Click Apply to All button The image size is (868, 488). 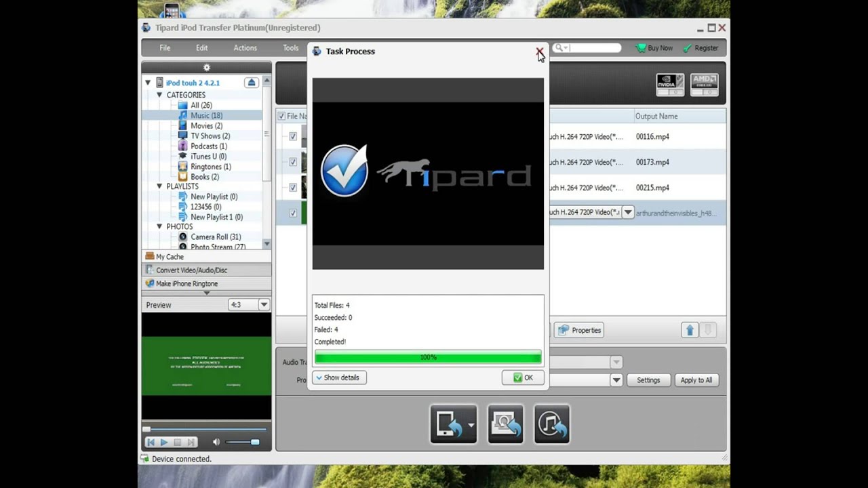point(696,380)
